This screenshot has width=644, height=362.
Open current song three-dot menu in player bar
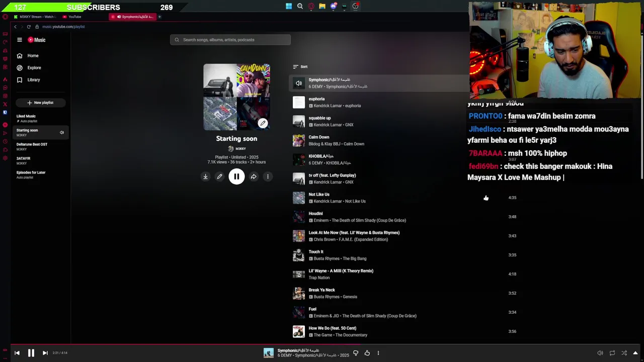(378, 353)
